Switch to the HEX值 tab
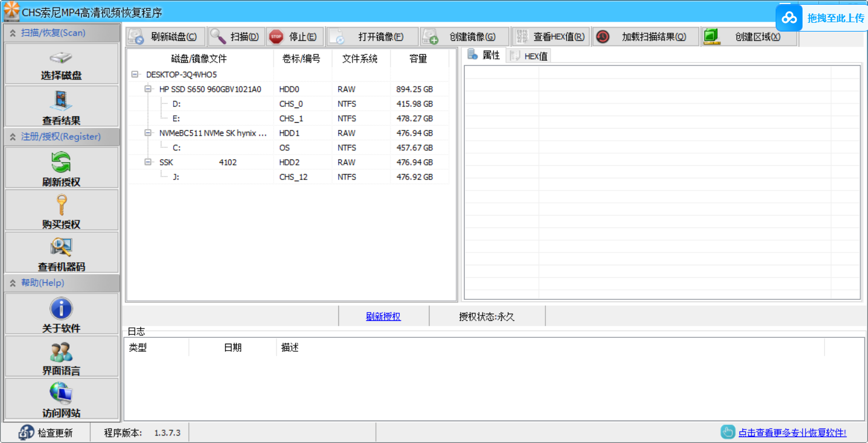 click(529, 56)
